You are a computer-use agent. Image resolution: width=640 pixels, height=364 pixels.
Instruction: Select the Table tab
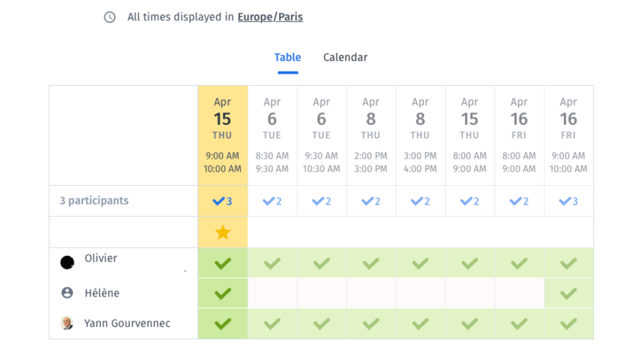tap(288, 57)
